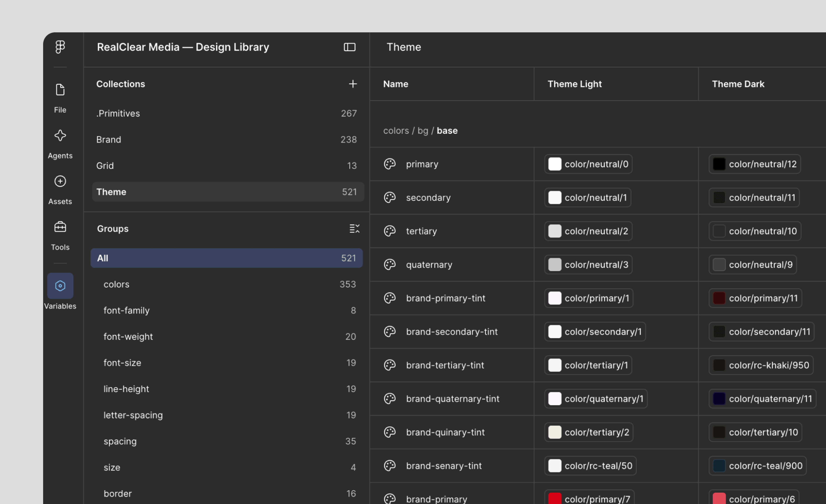Open the Assets sidebar icon
826x504 pixels.
(x=60, y=181)
